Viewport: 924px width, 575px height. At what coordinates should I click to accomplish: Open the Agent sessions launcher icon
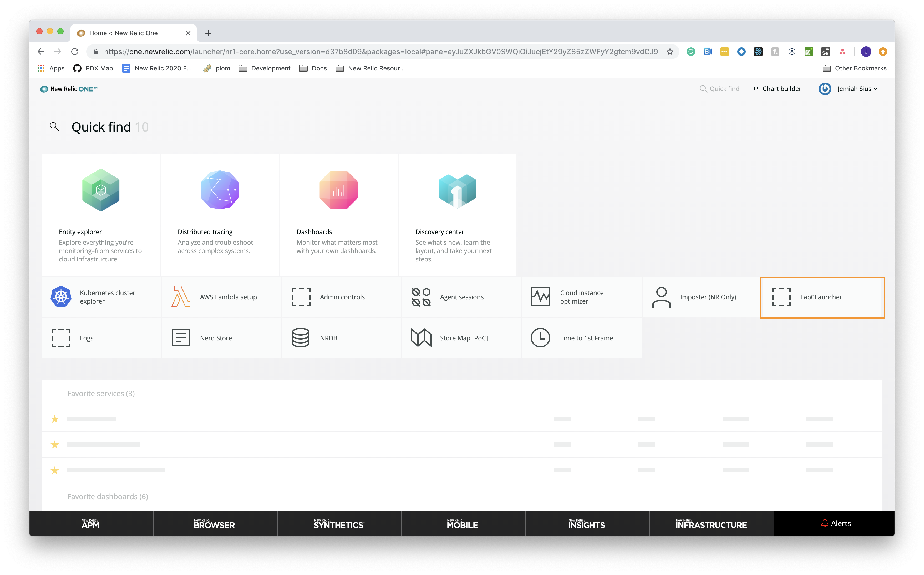[x=421, y=297]
